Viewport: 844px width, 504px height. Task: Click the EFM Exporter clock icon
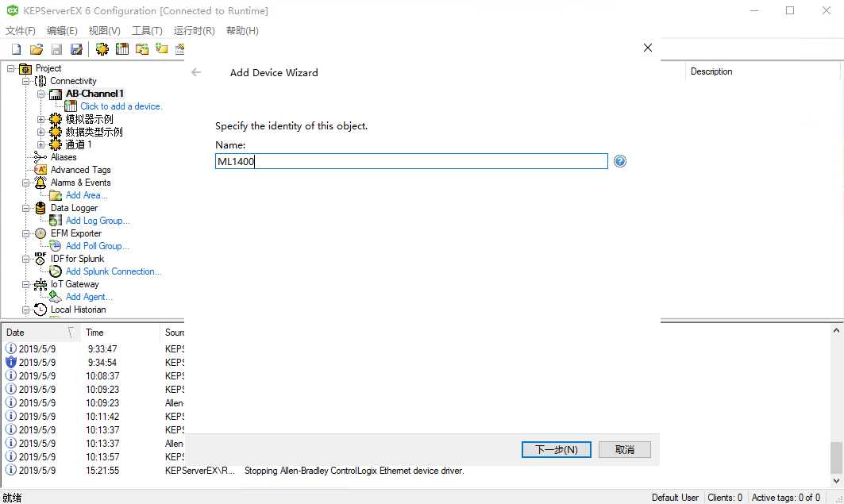pyautogui.click(x=40, y=233)
